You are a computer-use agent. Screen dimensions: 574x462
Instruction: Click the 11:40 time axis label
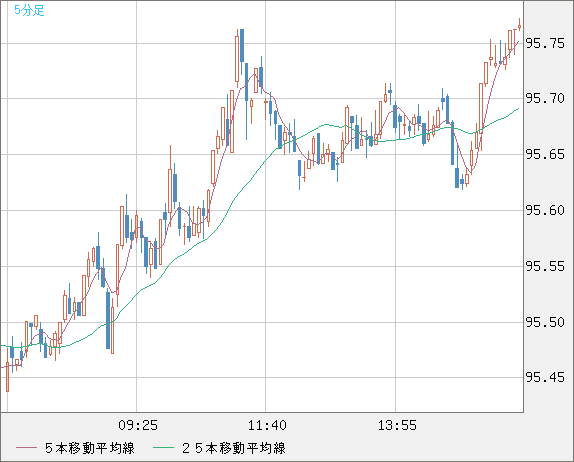[267, 425]
